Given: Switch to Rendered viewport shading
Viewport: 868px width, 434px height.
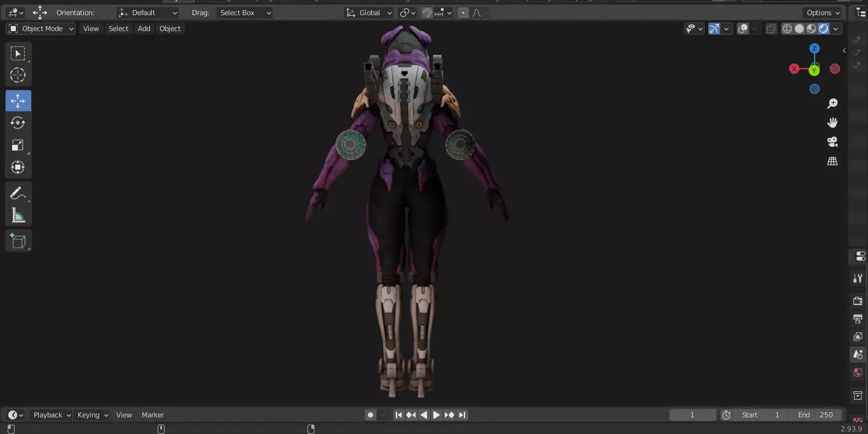Looking at the screenshot, I should click(x=824, y=29).
